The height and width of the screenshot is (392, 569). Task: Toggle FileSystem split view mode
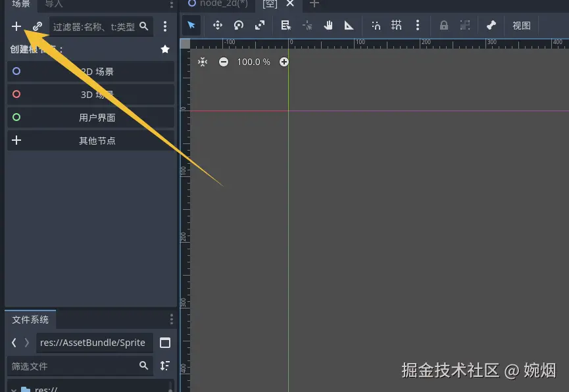pyautogui.click(x=165, y=343)
